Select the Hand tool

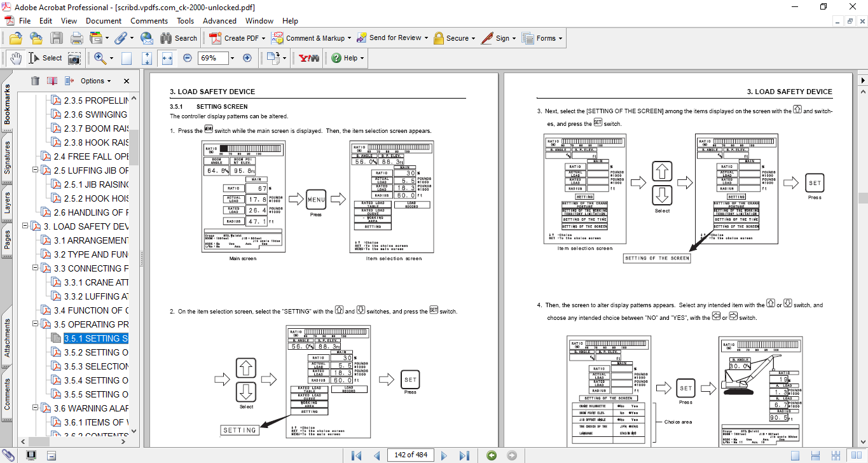(x=17, y=58)
